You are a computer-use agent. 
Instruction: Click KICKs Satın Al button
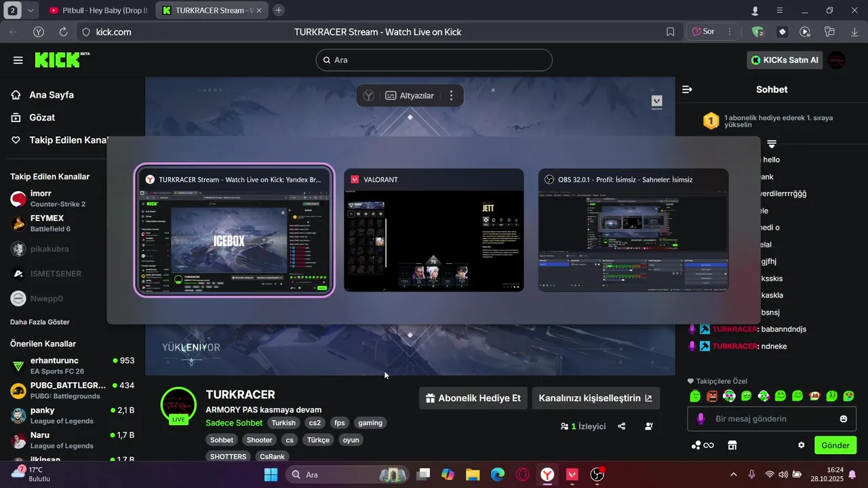(x=785, y=60)
